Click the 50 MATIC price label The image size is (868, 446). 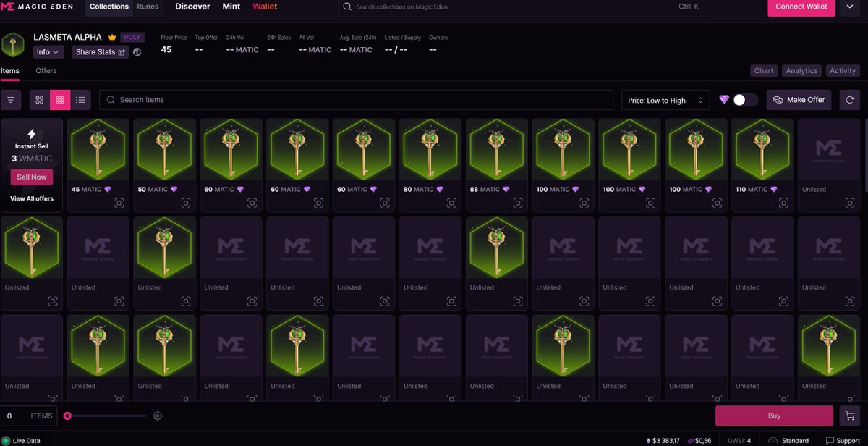153,189
